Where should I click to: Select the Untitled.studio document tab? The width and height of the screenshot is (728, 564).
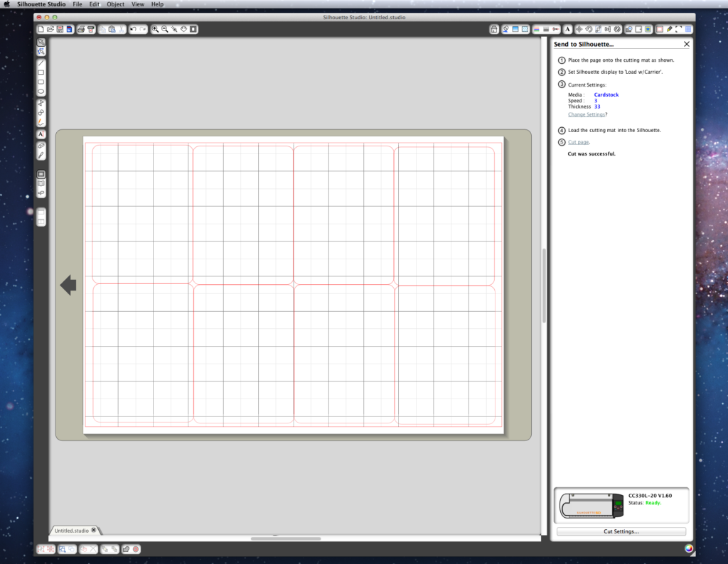(72, 531)
